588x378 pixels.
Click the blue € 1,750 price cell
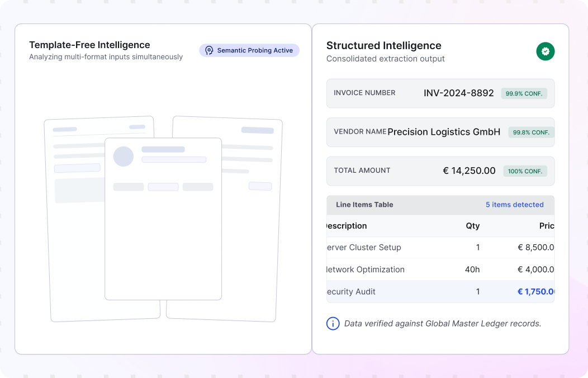(x=536, y=291)
